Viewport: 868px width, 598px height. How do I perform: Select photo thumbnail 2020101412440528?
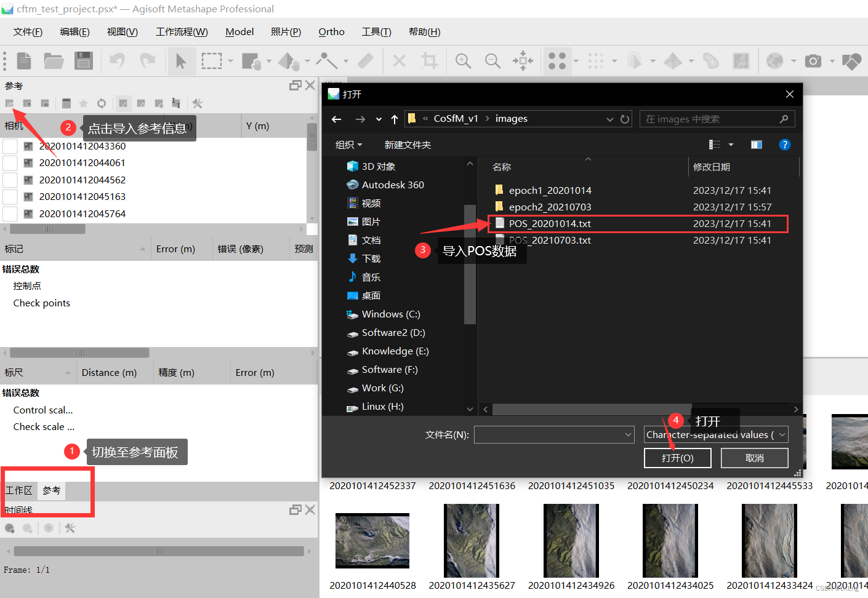coord(372,541)
